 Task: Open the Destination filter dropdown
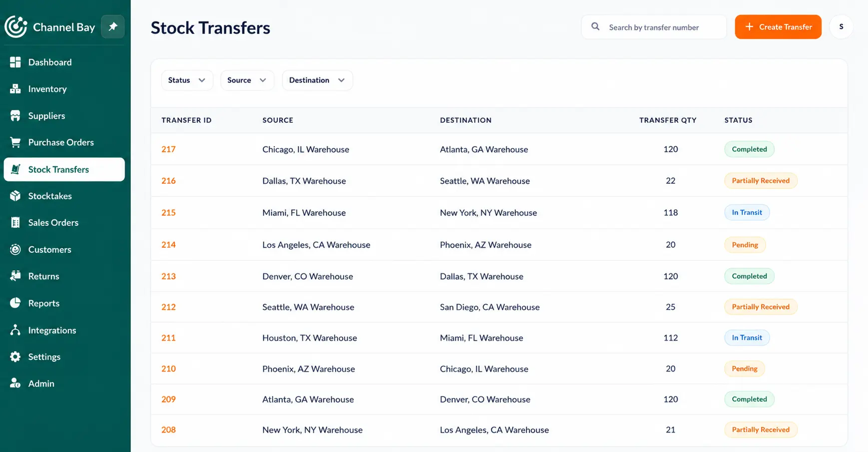(317, 80)
